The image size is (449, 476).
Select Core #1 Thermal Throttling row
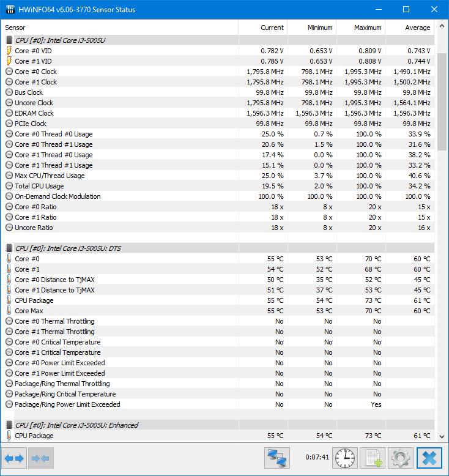(218, 332)
